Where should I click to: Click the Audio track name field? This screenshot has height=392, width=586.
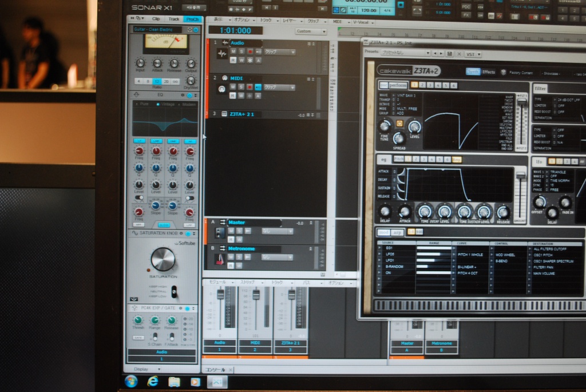[246, 43]
